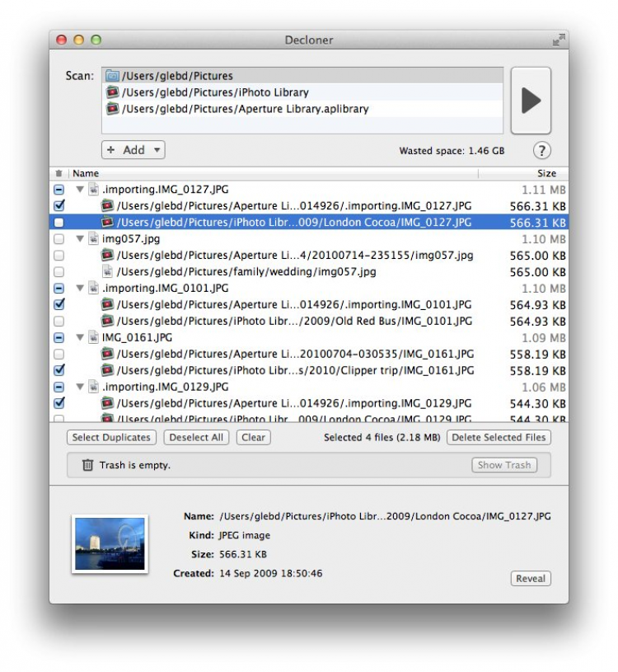Click the fullscreen arrows icon in title bar
618x672 pixels.
559,40
